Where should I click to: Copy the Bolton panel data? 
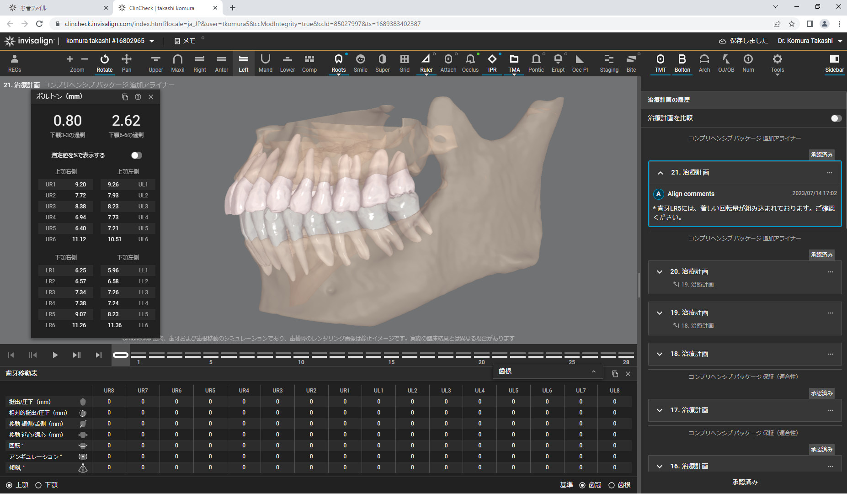click(x=125, y=97)
